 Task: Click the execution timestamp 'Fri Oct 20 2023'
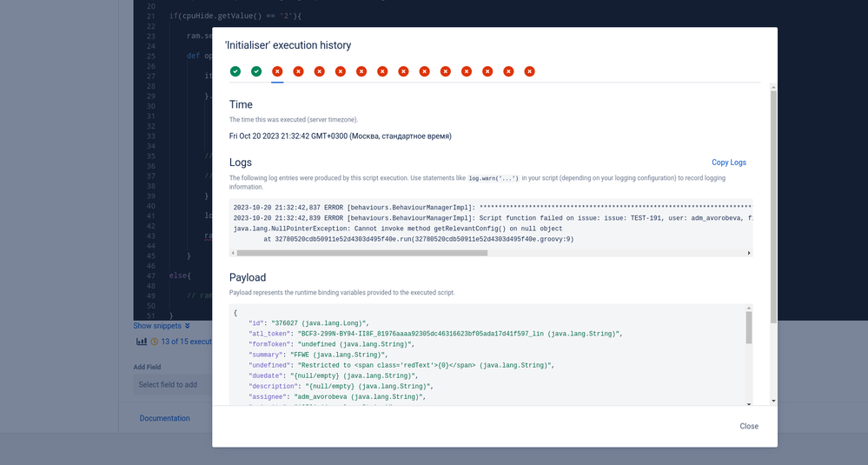coord(341,136)
